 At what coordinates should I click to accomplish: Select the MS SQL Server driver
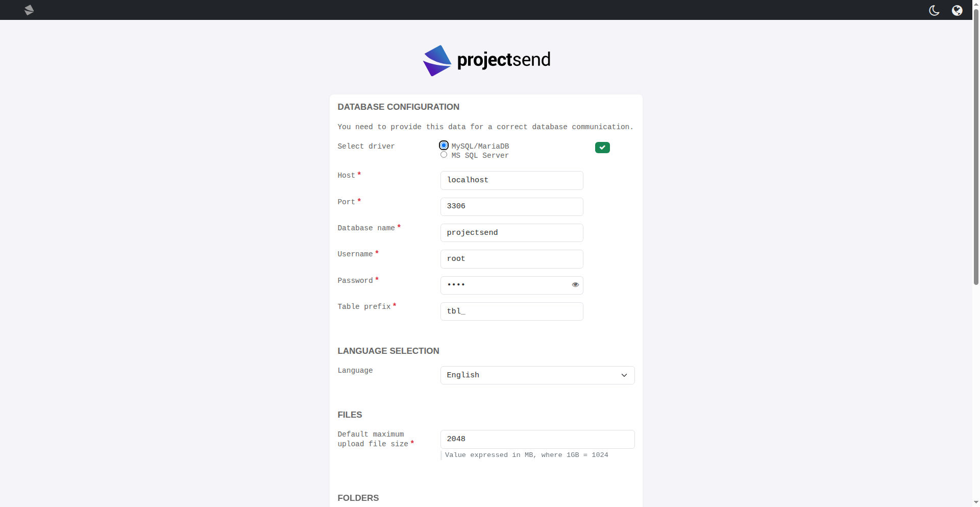[444, 155]
